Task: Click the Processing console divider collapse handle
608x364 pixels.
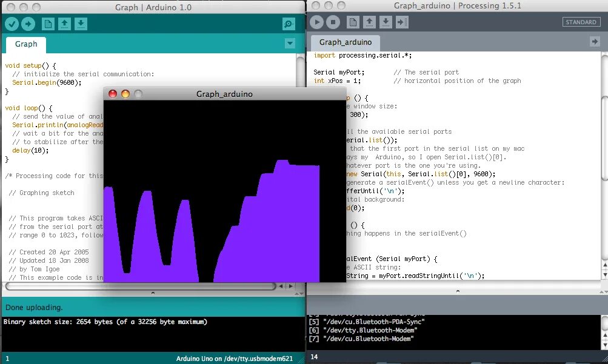Action: (458, 291)
